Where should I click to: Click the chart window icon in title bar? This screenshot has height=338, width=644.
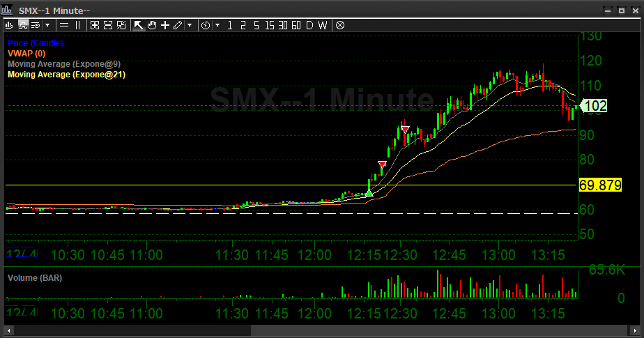click(6, 10)
